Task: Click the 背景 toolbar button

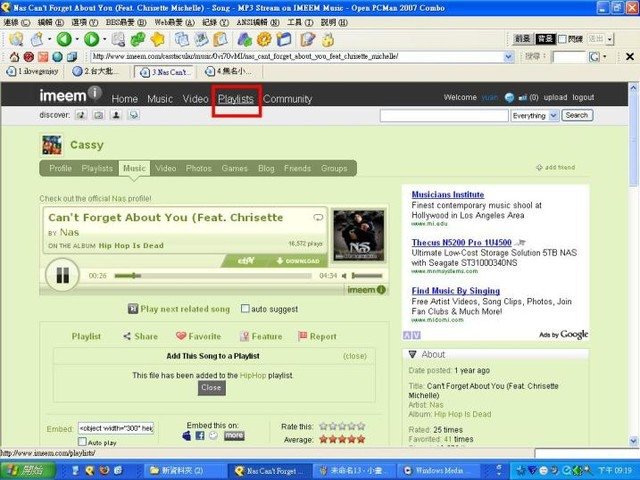Action: pyautogui.click(x=545, y=39)
